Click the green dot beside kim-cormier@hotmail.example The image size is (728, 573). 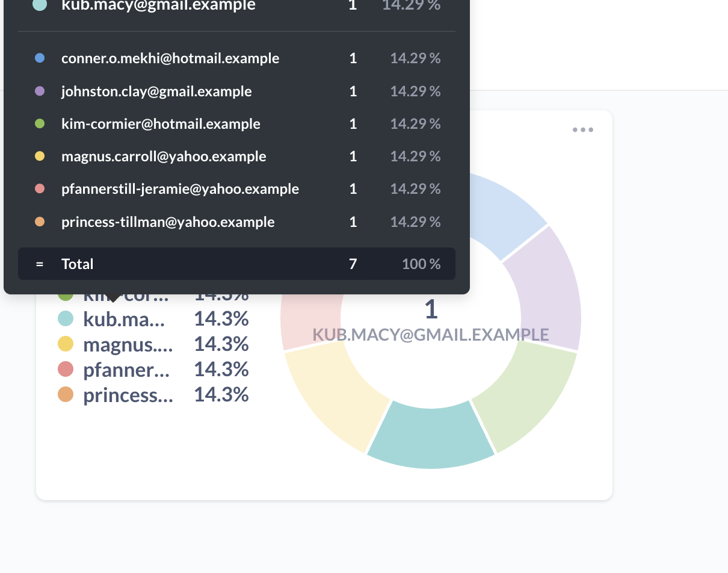pyautogui.click(x=39, y=123)
